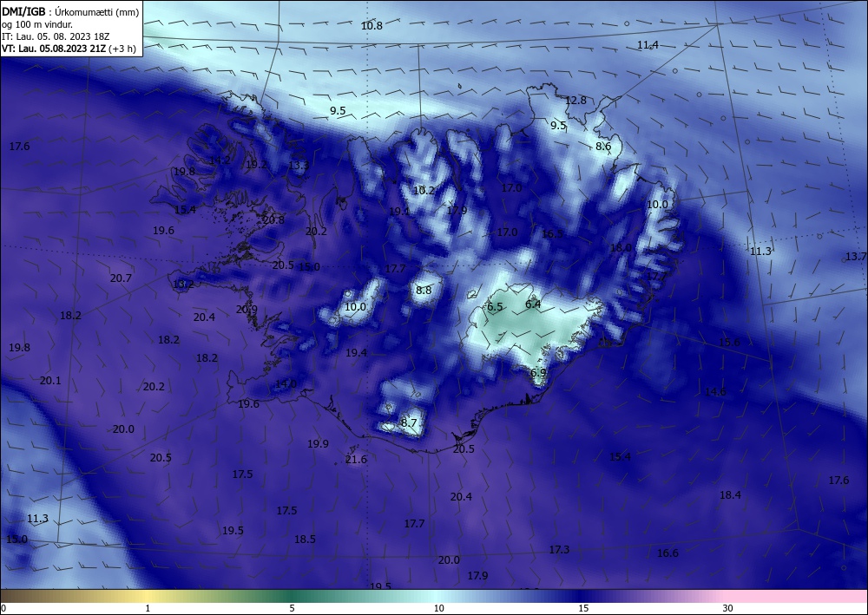Click the 20.1 value on the map
868x615 pixels.
(x=50, y=380)
